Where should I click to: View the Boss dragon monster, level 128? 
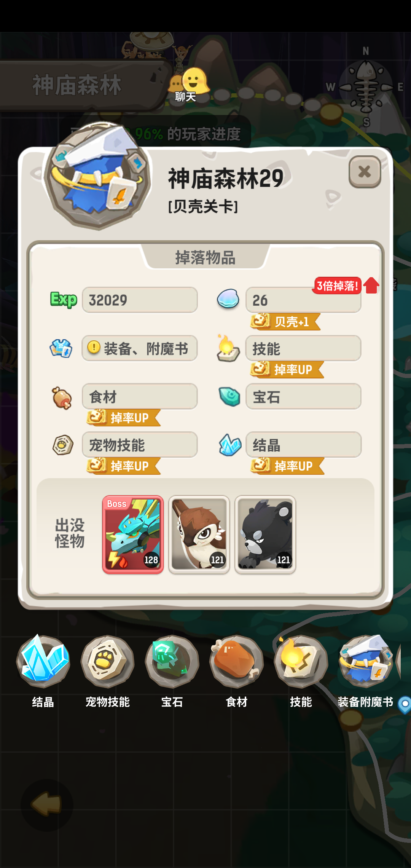(133, 535)
